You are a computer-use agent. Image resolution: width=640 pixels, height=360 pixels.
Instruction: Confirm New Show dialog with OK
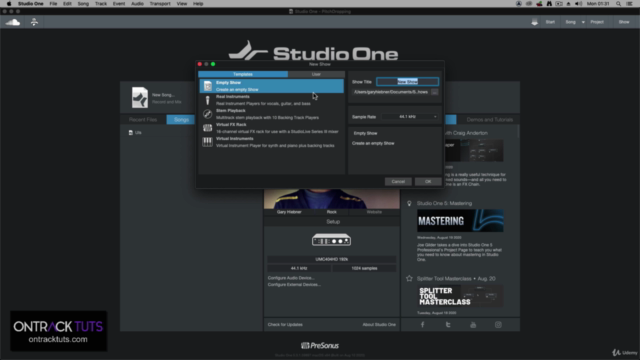tap(428, 182)
